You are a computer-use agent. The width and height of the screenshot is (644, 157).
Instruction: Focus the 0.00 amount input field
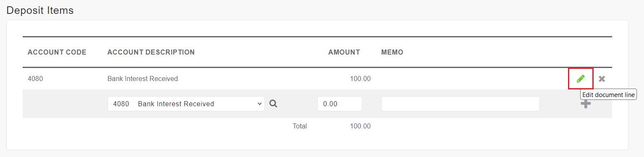[340, 104]
